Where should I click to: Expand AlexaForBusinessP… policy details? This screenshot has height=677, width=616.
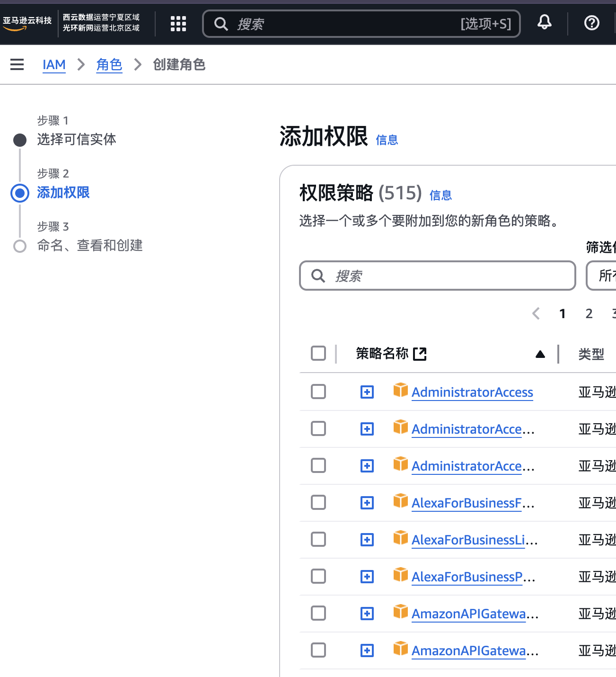point(367,577)
